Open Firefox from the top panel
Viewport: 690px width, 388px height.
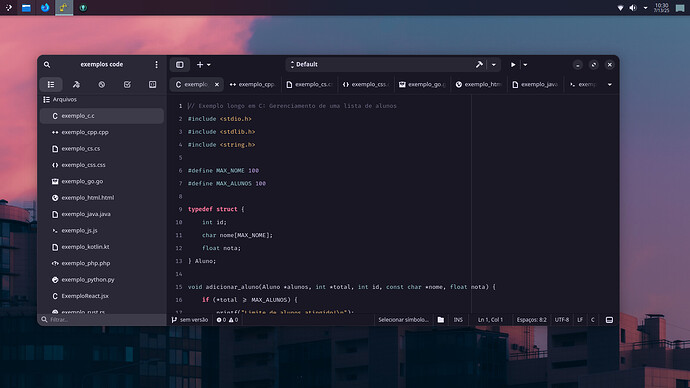45,7
